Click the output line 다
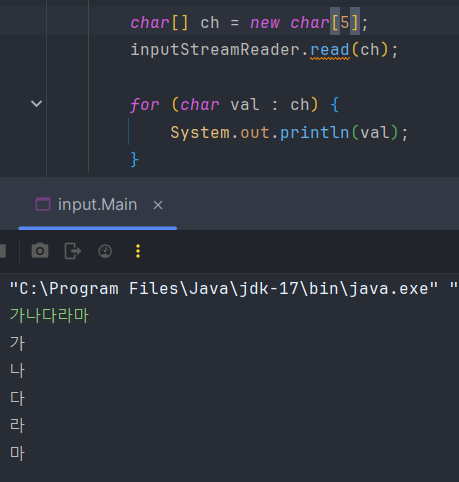The width and height of the screenshot is (459, 482). (17, 398)
